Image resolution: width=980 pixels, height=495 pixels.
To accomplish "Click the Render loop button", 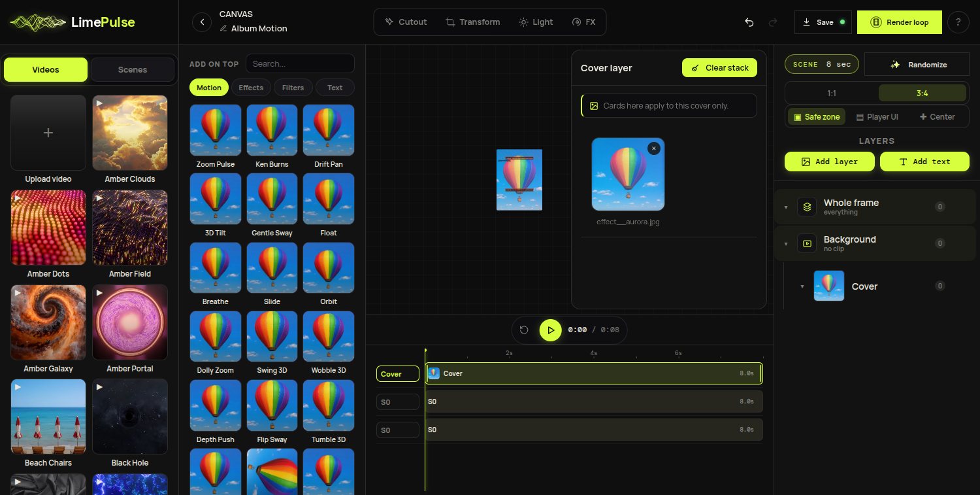I will pyautogui.click(x=900, y=22).
